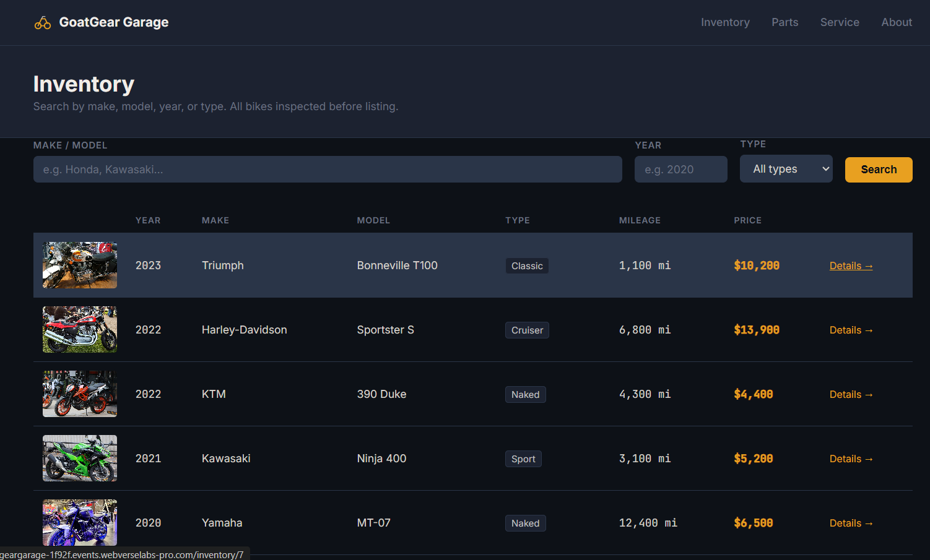Click the Kawasaki make cell
Image resolution: width=930 pixels, height=560 pixels.
[x=226, y=459]
